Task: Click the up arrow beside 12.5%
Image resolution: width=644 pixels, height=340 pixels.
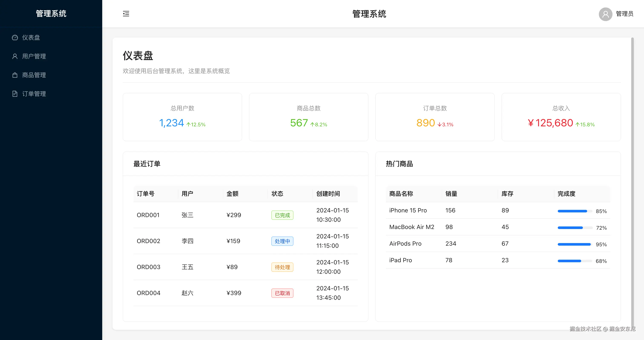Action: click(x=188, y=124)
